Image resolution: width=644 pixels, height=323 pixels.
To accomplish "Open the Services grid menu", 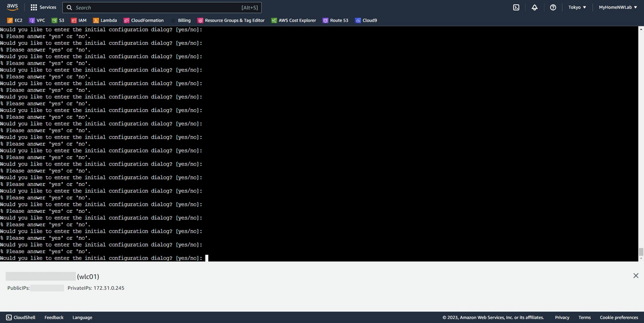I will click(x=43, y=8).
